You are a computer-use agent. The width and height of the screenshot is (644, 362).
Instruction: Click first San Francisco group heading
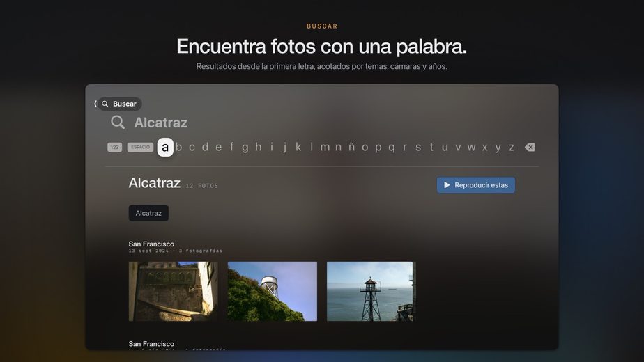click(x=151, y=244)
